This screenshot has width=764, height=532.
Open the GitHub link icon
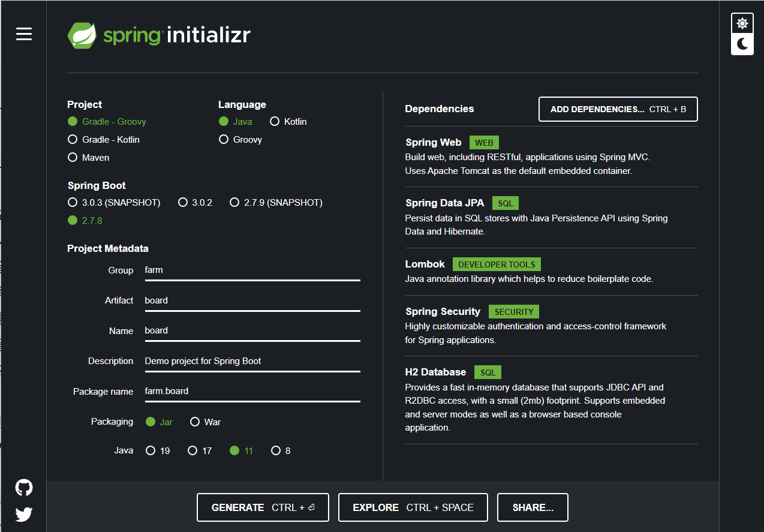(x=24, y=488)
